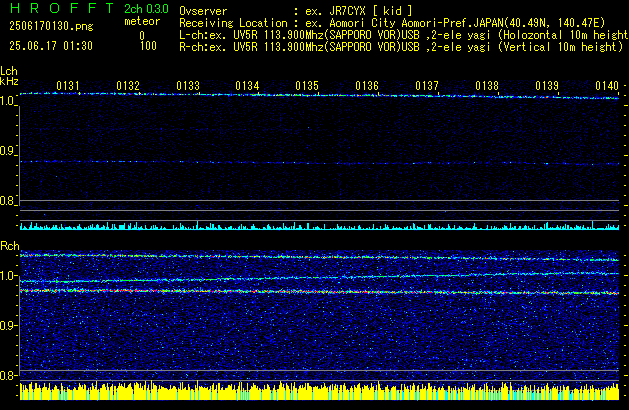Click the date stamp 25.06.17 01:30
Viewport: 629px width, 410px height.
tap(51, 46)
